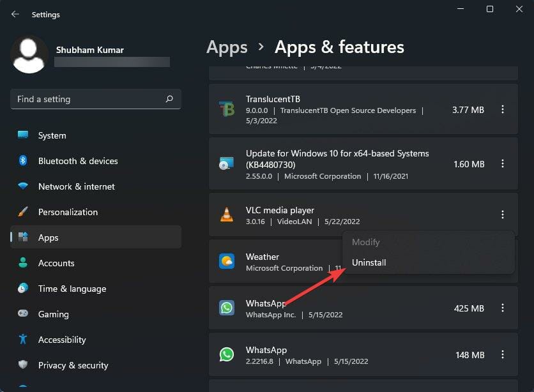The height and width of the screenshot is (392, 534).
Task: Click the TranslucentTB app icon
Action: (x=227, y=109)
